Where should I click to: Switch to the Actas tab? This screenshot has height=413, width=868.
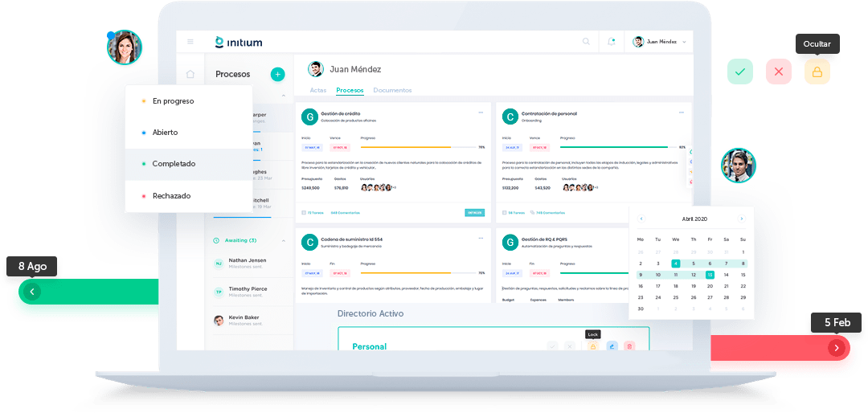(318, 90)
